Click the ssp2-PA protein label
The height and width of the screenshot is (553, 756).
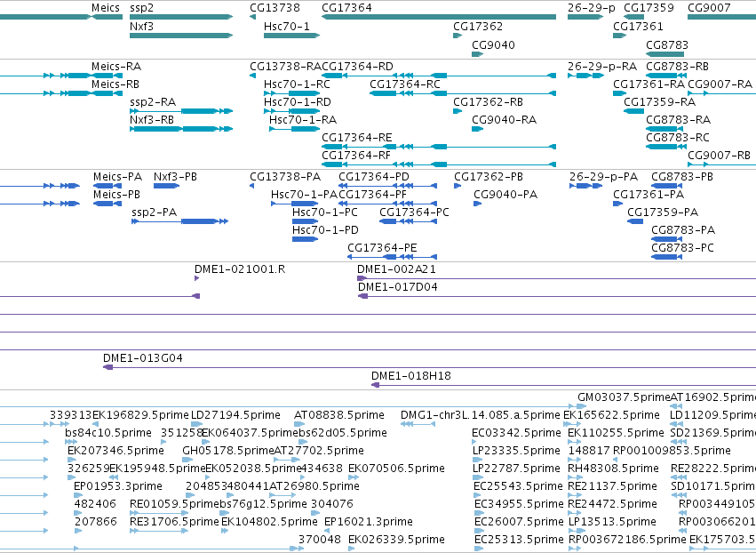(x=155, y=212)
